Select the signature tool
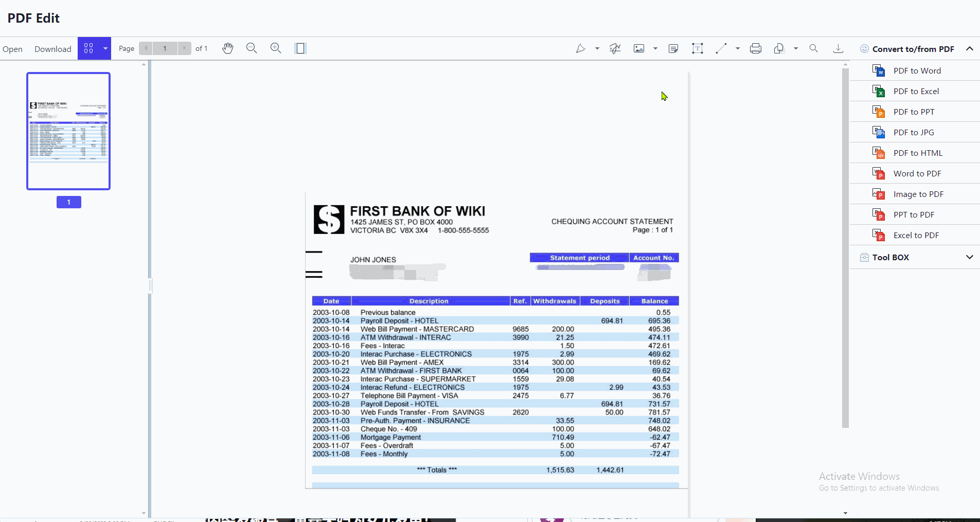Viewport: 980px width, 522px height. click(x=615, y=48)
